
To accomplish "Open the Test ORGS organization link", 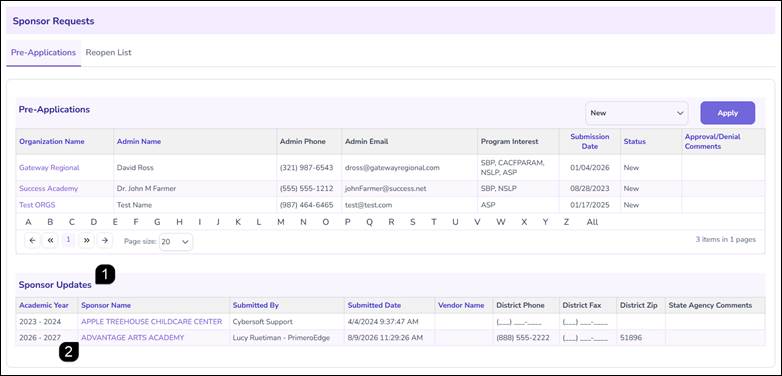I will [x=37, y=205].
